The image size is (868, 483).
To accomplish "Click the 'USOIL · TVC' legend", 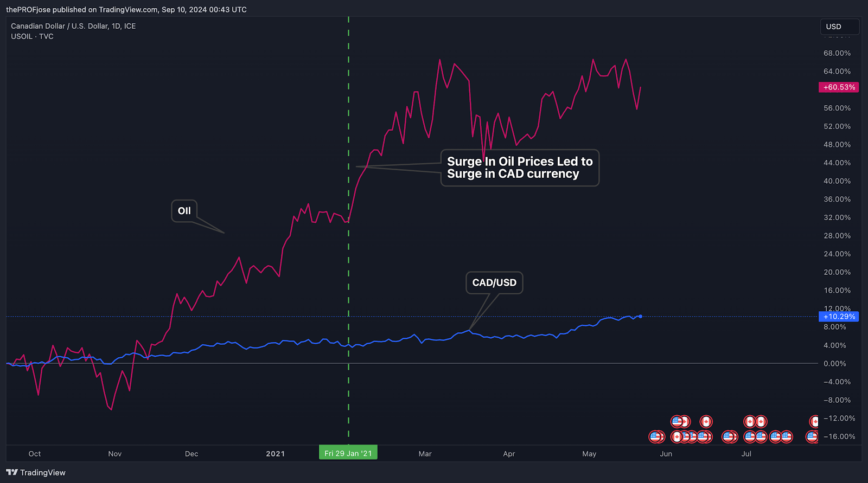I will 32,36.
